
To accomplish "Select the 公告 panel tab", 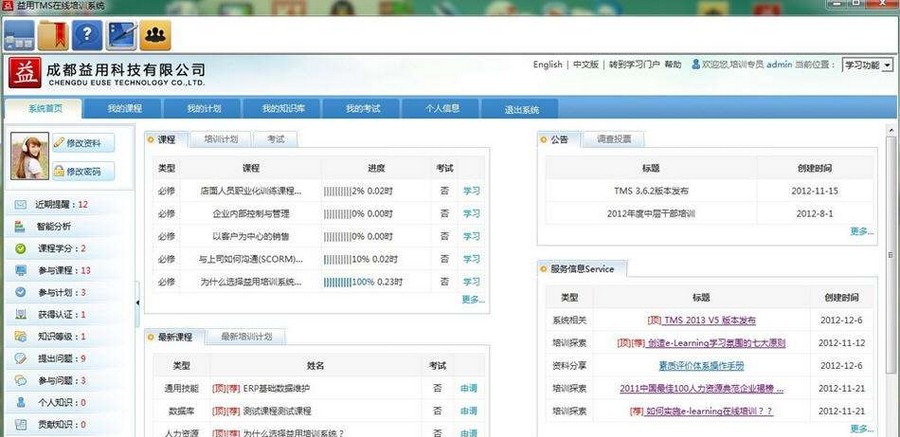I will tap(559, 139).
